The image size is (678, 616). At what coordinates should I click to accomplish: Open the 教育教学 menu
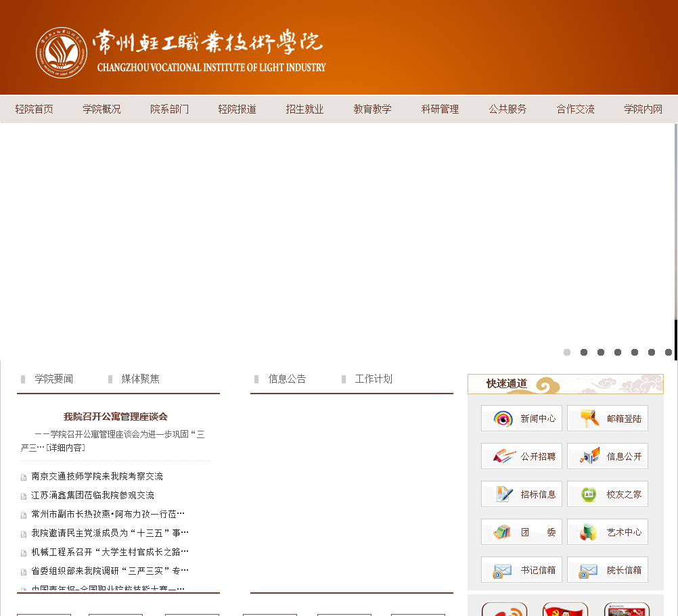tap(372, 109)
